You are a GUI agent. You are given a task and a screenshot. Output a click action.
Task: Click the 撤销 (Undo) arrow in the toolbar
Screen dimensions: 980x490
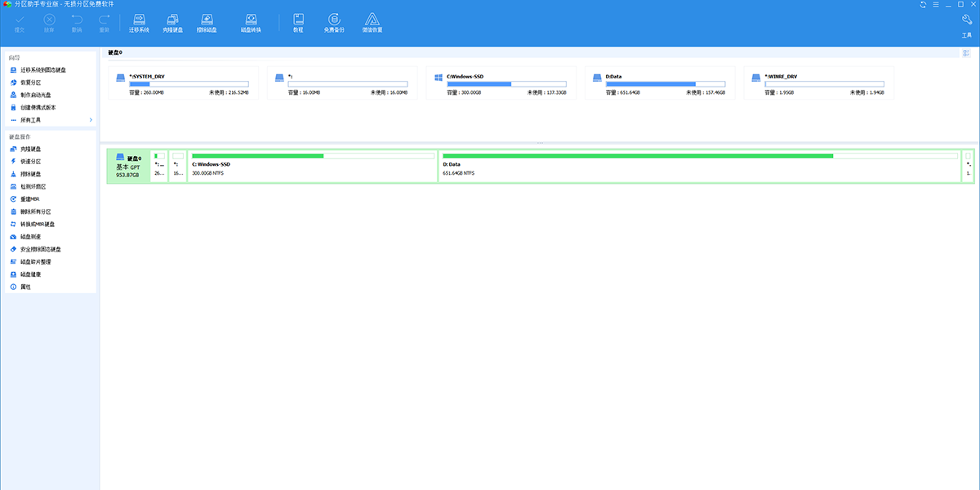click(x=77, y=23)
